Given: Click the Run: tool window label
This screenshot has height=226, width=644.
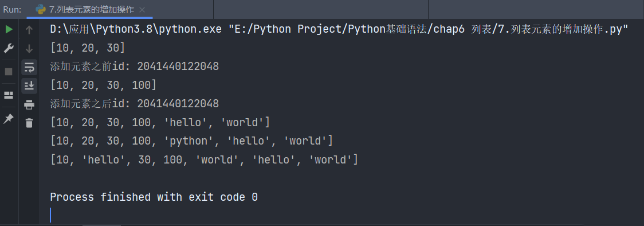Looking at the screenshot, I should click(13, 10).
